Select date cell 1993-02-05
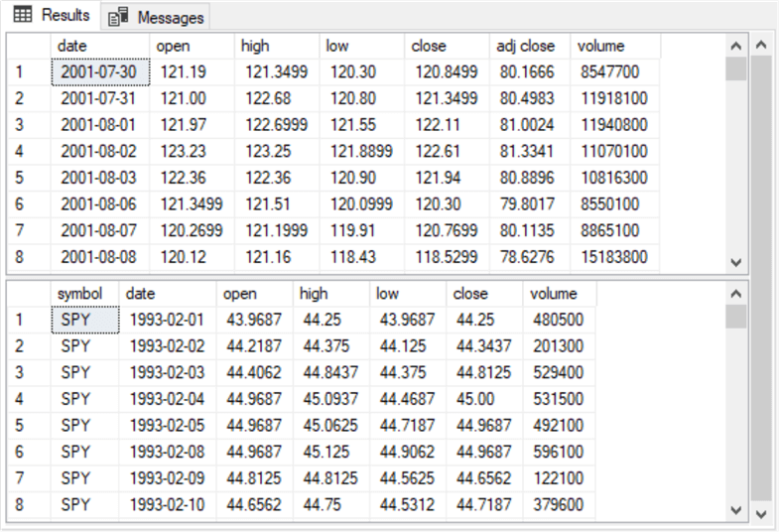 coord(168,425)
